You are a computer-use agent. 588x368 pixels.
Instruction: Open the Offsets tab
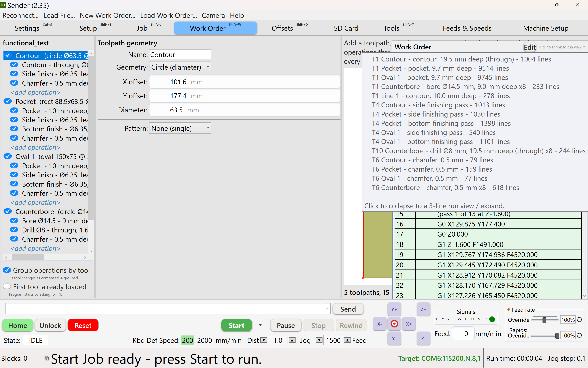[x=282, y=28]
